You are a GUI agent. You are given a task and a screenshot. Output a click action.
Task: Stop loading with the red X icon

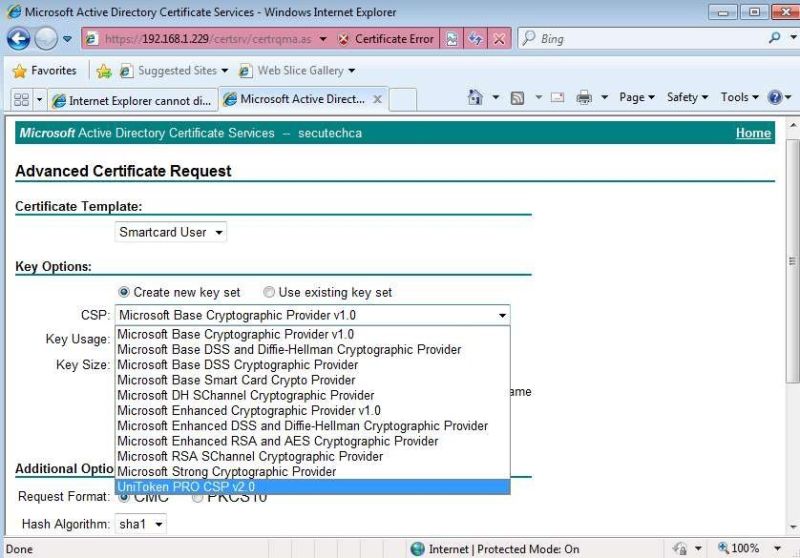499,39
